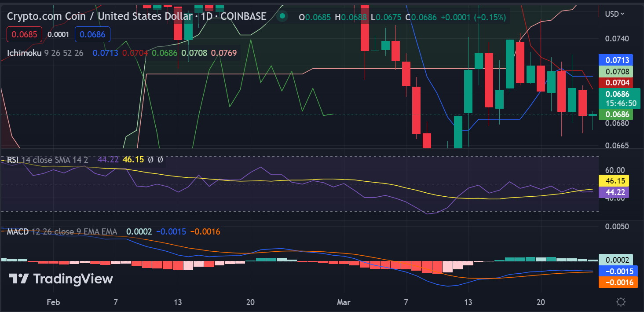Click MACD histogram value 0.0002 in legend
644x312 pixels.
(x=139, y=231)
